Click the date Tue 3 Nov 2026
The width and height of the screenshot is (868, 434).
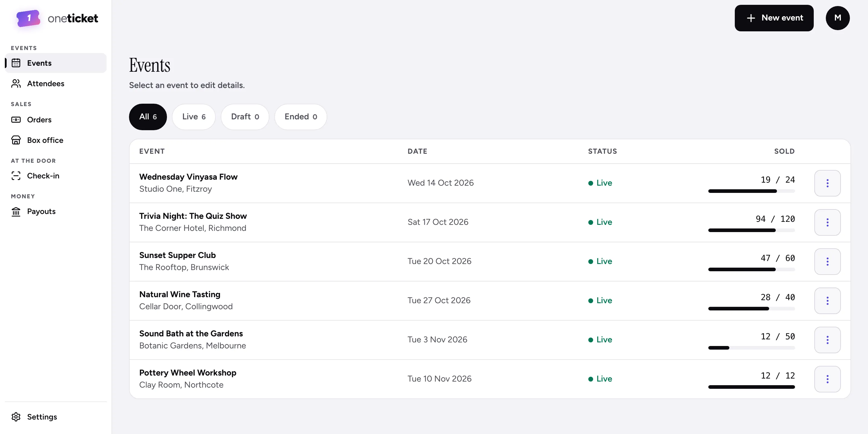coord(437,340)
